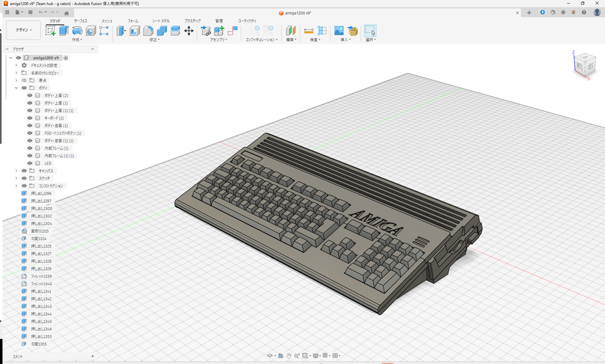
Task: Activate the Orbit tool at the bottom
Action: pos(270,356)
